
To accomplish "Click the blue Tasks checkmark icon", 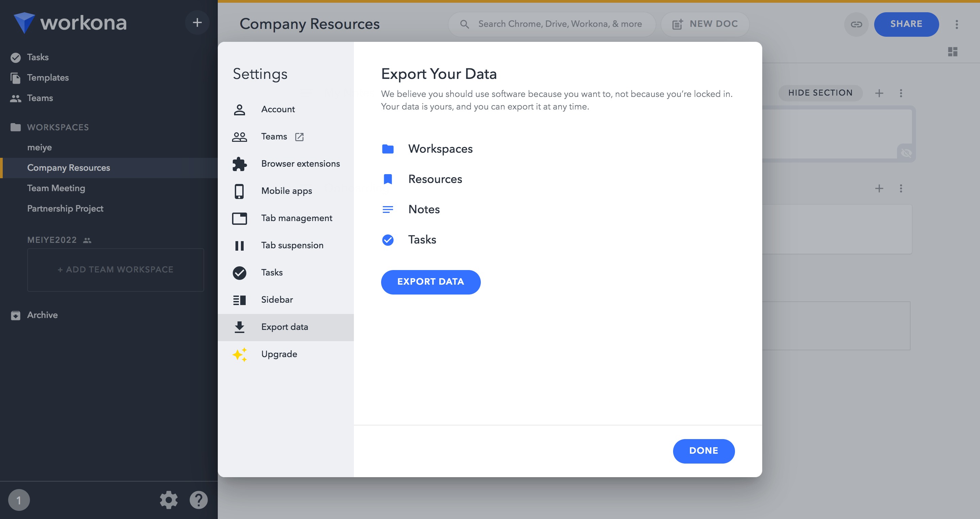I will (x=388, y=240).
